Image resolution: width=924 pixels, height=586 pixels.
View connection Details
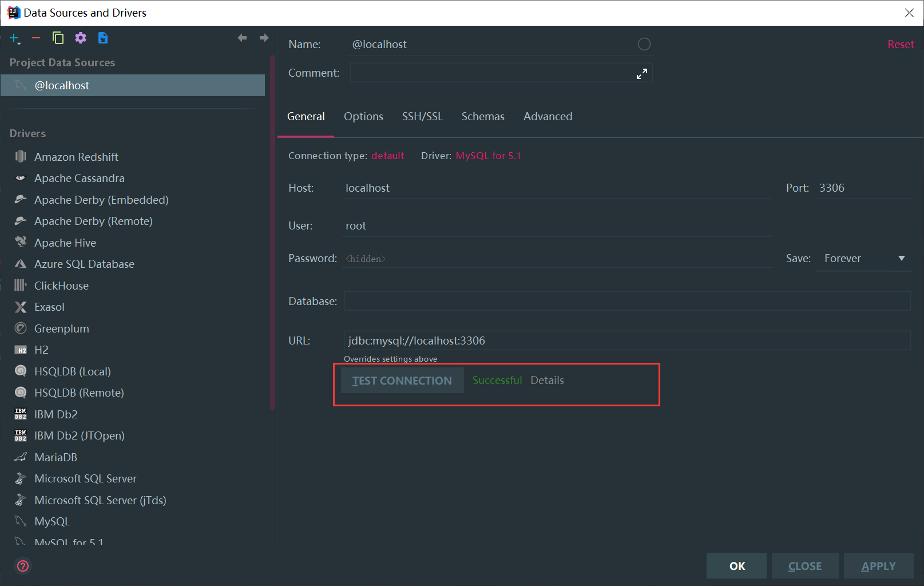547,380
